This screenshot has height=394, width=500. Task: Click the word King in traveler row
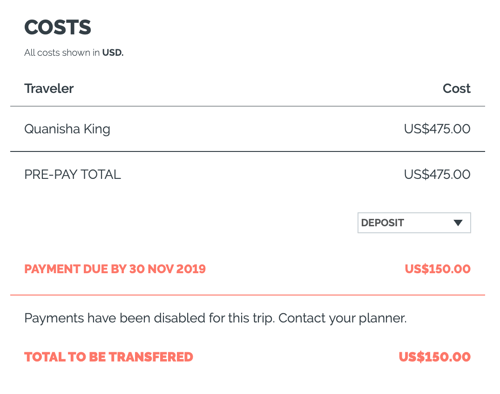pos(97,129)
